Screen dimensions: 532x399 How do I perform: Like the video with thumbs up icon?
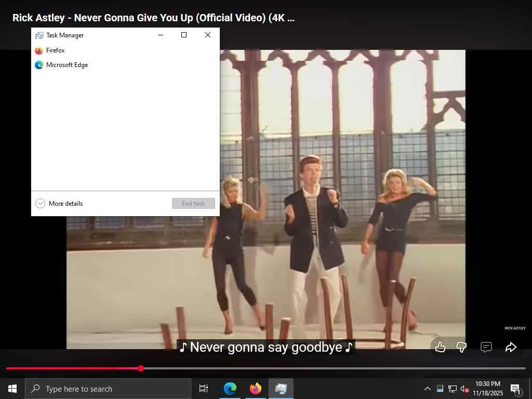(x=440, y=347)
